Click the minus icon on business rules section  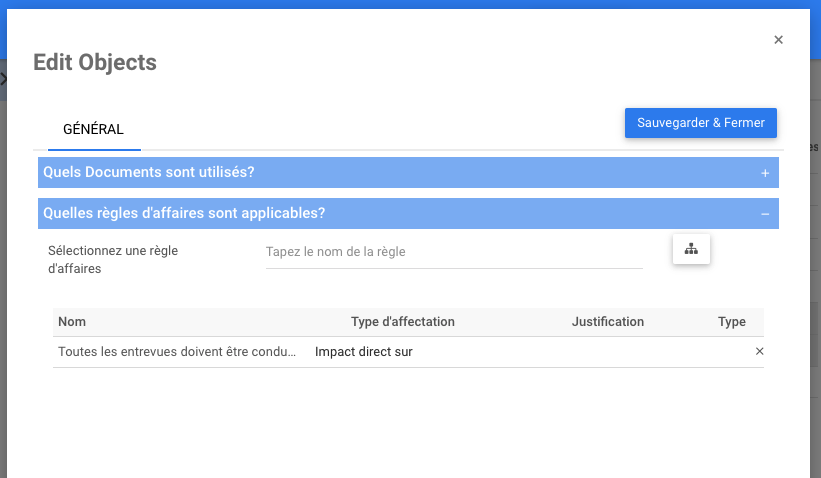(x=765, y=214)
